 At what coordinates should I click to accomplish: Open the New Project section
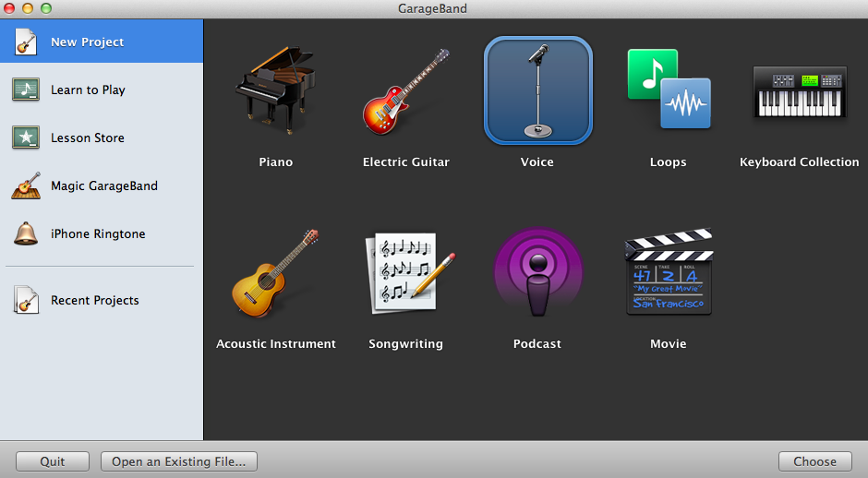(102, 42)
